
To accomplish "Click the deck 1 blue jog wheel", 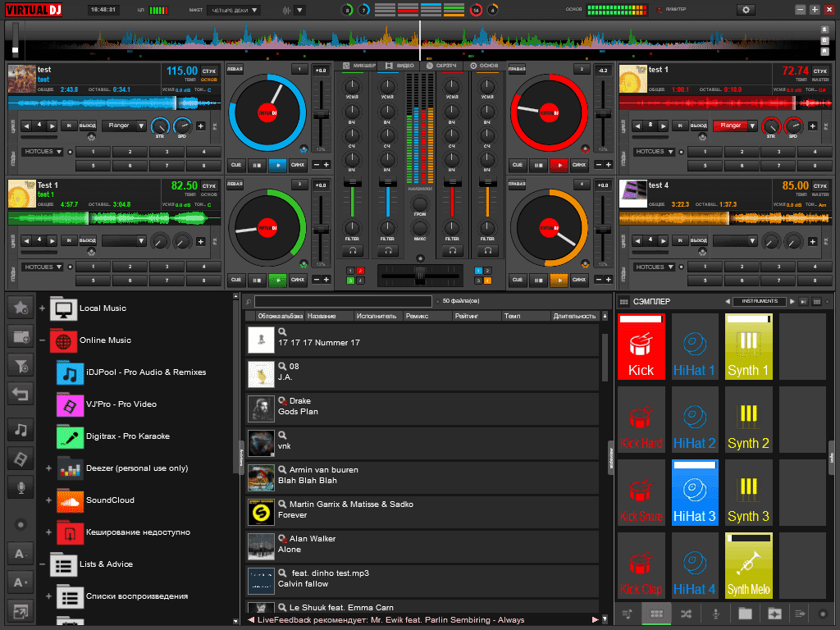I will click(x=267, y=113).
